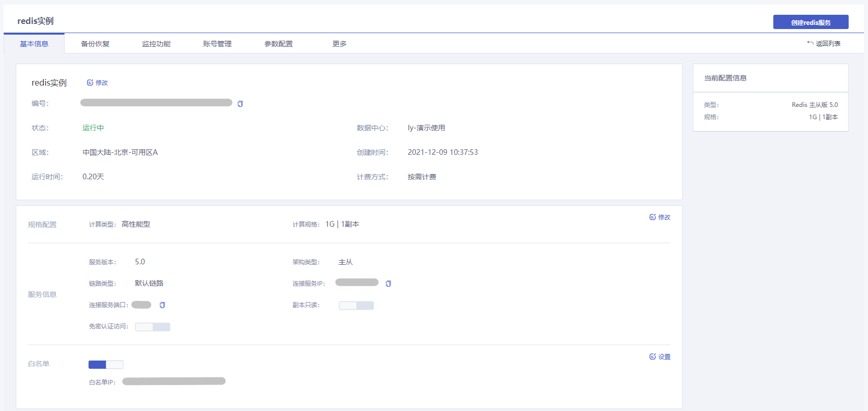Click the 当前配置信息 panel heading

(x=725, y=78)
